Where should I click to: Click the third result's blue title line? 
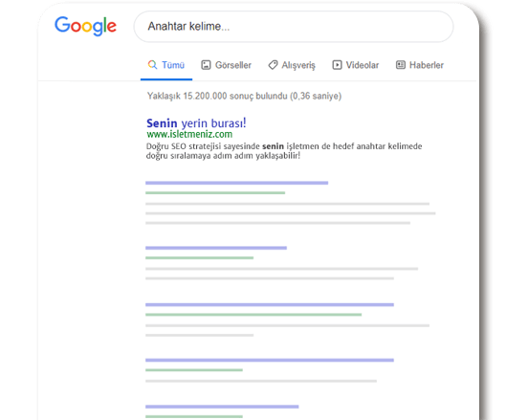click(216, 248)
